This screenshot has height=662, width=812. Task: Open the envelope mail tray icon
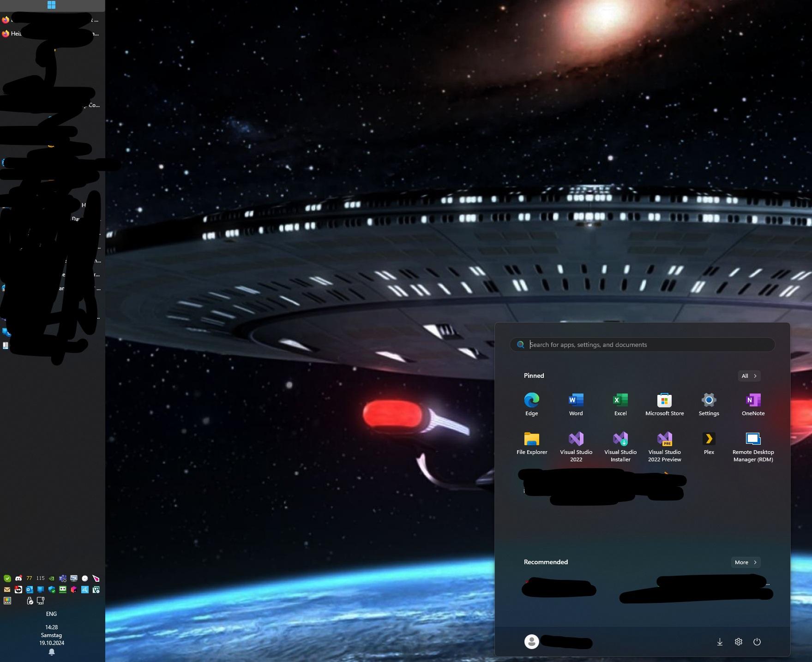[7, 590]
